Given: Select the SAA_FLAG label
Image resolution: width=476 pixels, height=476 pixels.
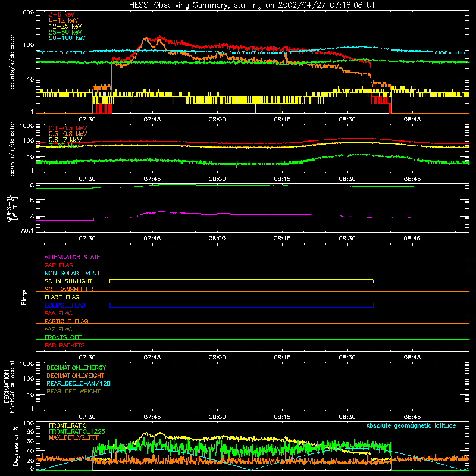Looking at the screenshot, I should [58, 313].
